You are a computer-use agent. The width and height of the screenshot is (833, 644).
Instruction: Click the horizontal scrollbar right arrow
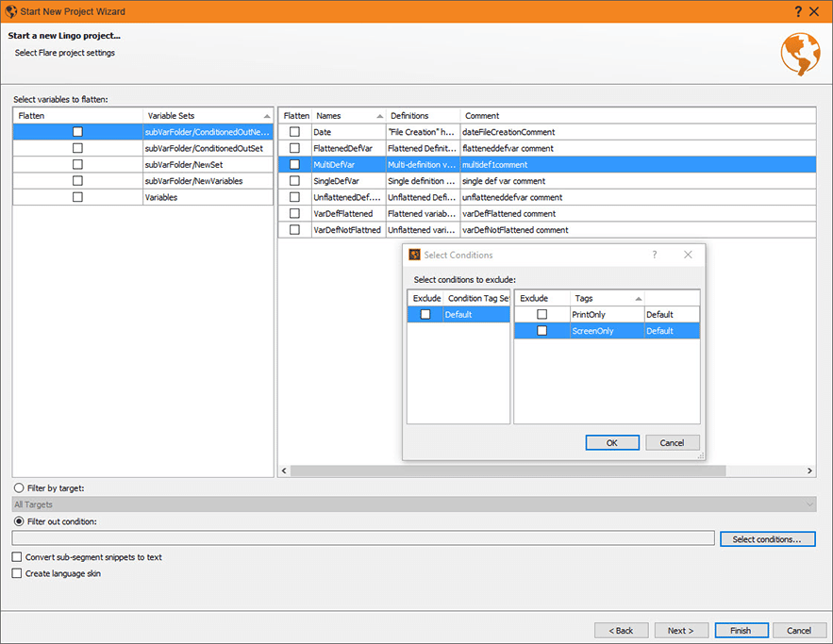(x=809, y=471)
